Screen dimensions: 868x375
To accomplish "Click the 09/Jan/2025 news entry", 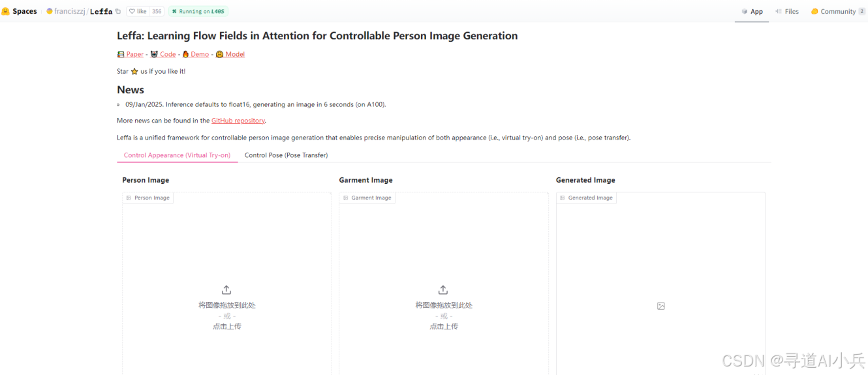I will (256, 104).
